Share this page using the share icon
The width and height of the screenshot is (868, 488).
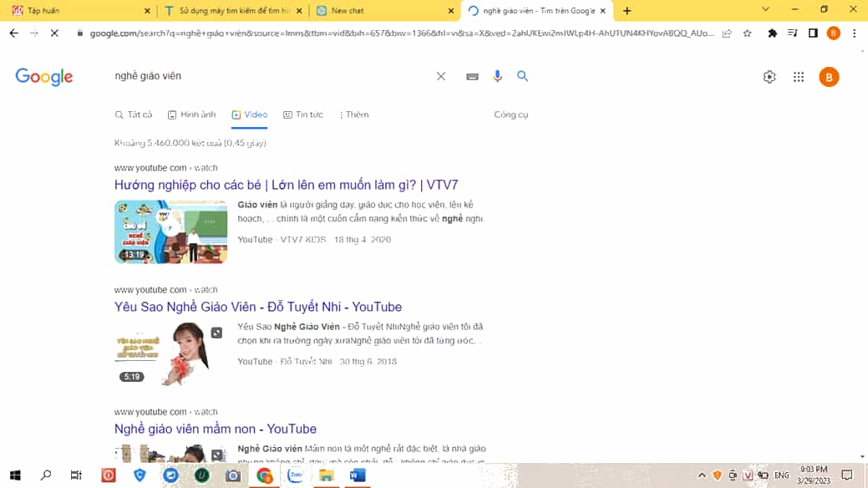point(727,33)
